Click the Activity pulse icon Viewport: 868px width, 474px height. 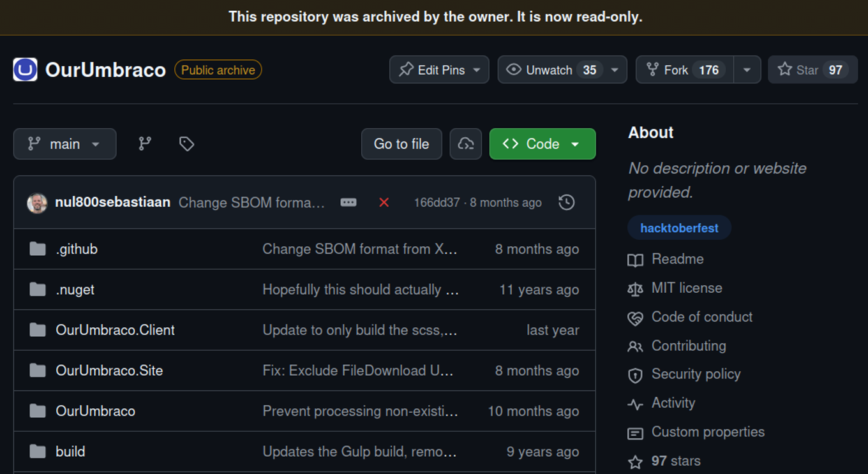coord(635,404)
